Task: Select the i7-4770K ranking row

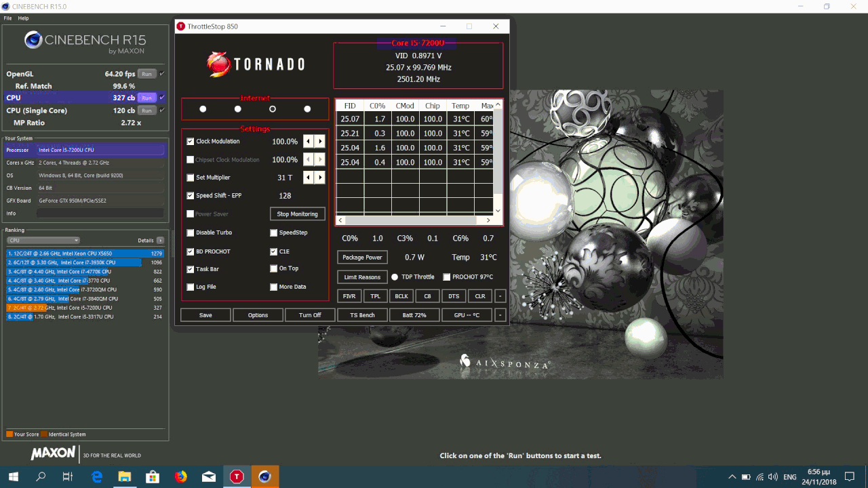Action: [x=85, y=271]
